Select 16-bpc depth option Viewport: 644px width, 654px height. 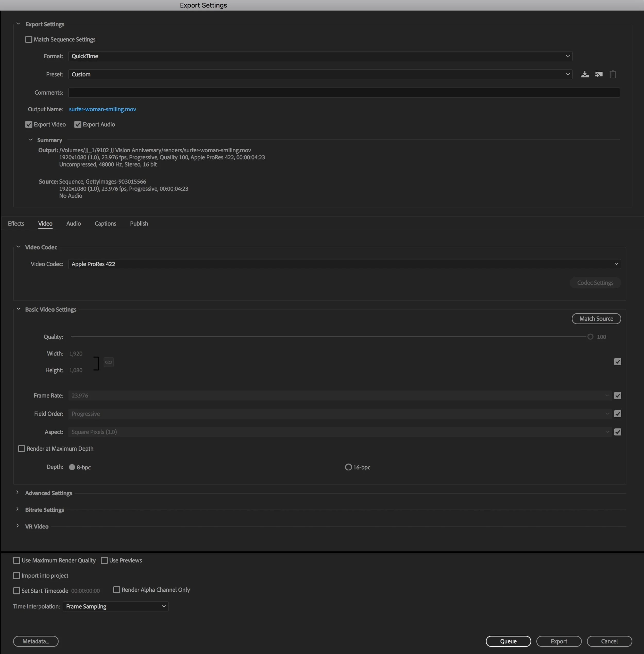348,467
